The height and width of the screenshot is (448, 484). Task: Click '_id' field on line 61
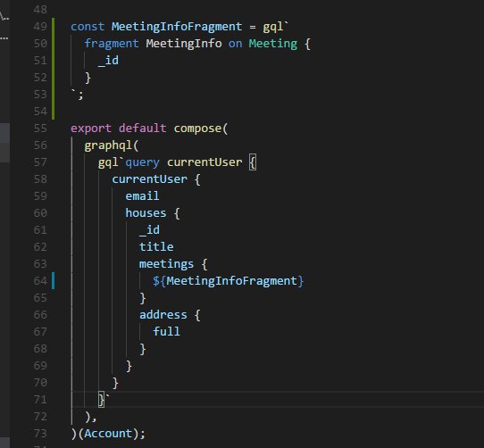[149, 230]
